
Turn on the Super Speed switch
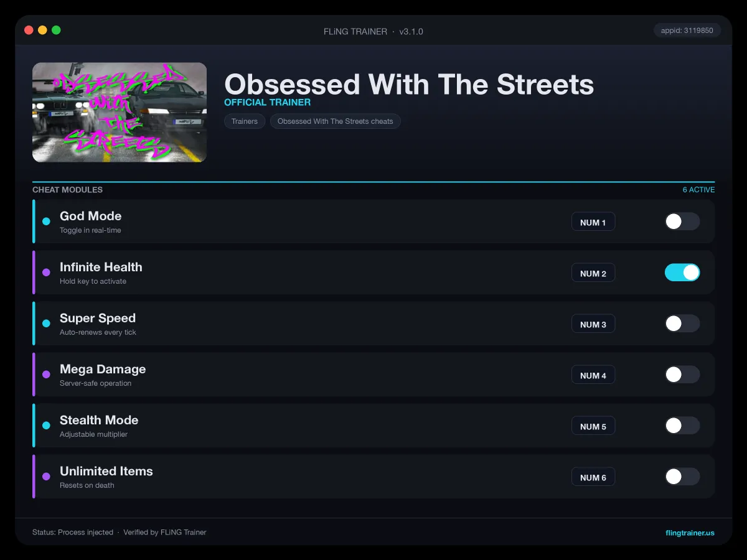coord(682,324)
